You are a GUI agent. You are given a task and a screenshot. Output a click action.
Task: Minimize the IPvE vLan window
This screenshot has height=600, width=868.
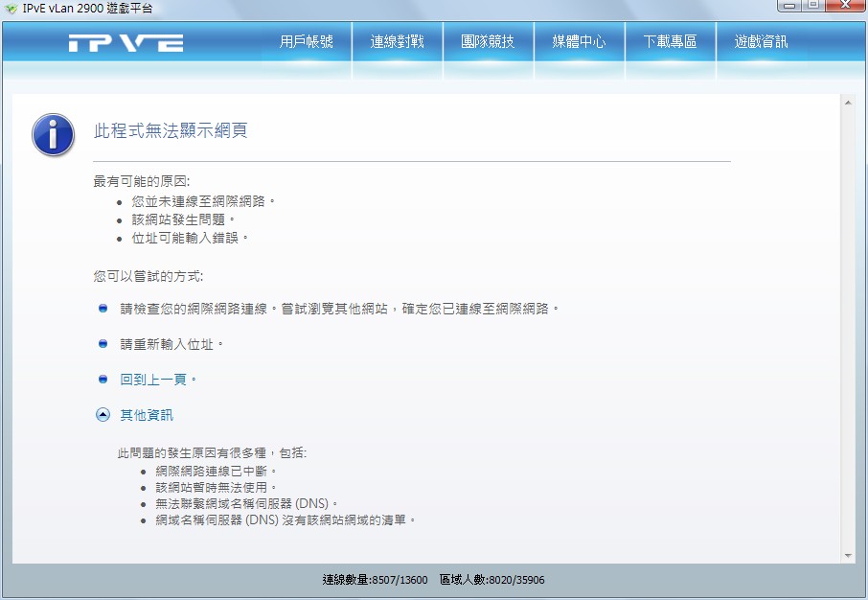tap(791, 6)
